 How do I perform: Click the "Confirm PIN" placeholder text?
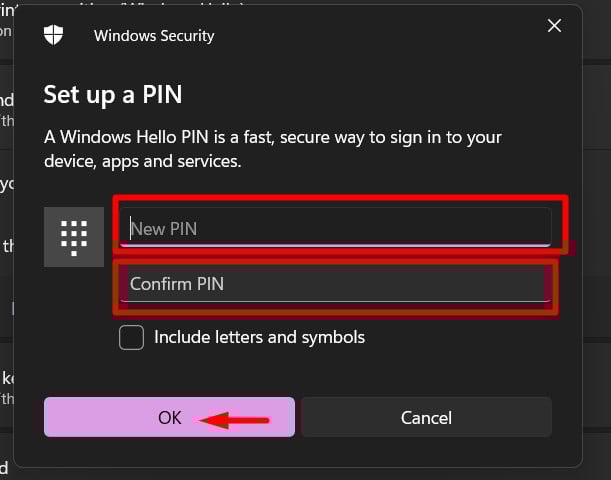pyautogui.click(x=177, y=284)
